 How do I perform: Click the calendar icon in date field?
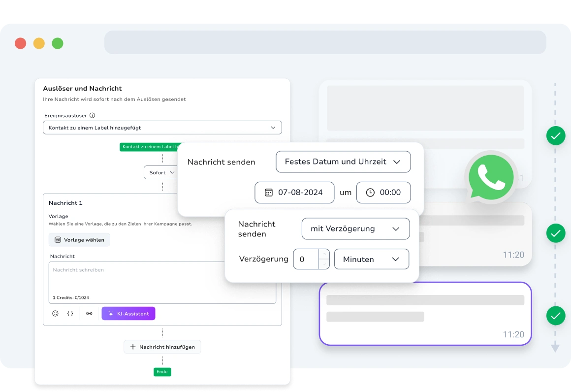(x=269, y=193)
